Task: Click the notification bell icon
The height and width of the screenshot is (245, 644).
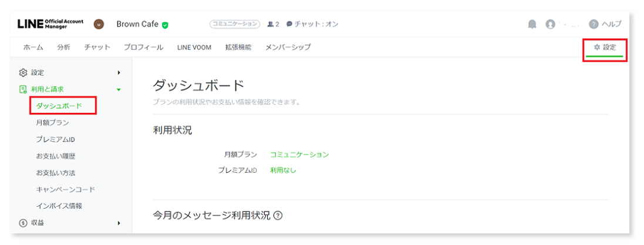Action: click(x=532, y=24)
